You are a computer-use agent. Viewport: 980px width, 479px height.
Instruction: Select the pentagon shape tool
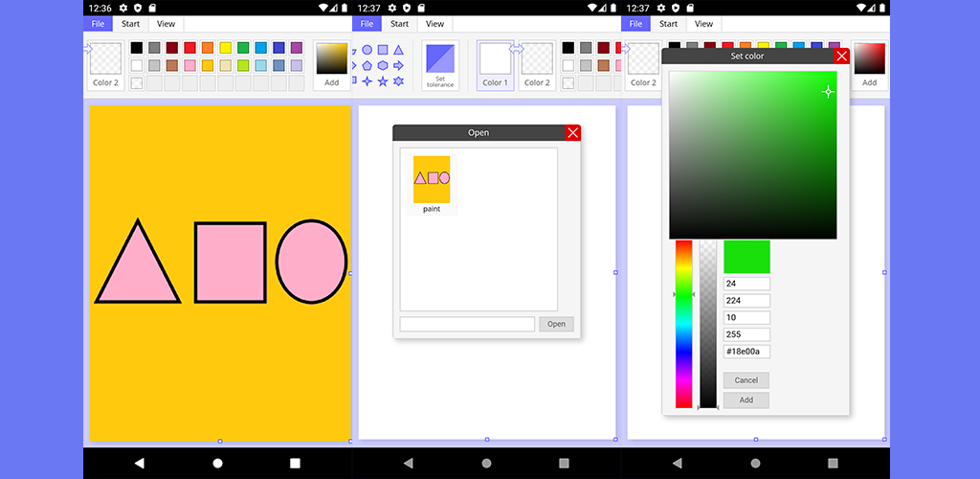pos(367,65)
